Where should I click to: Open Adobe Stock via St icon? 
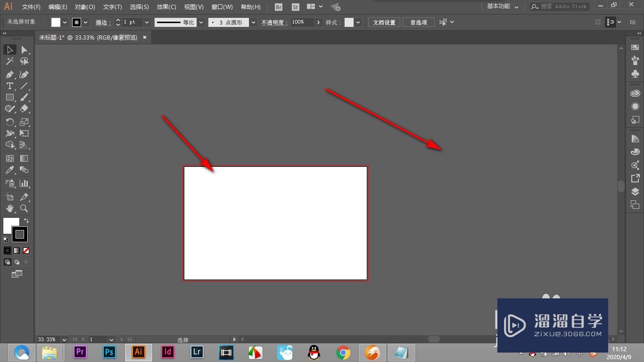click(296, 7)
